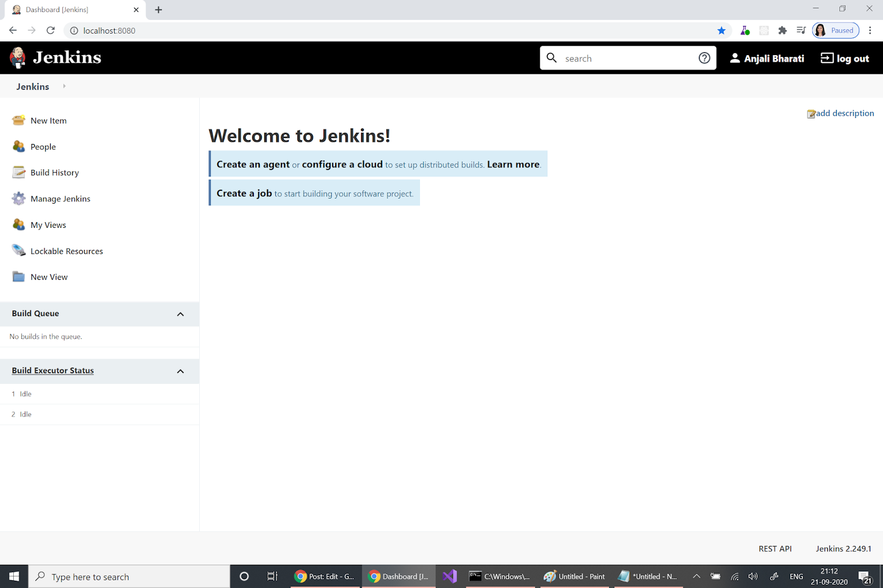Open the notification center icon
The image size is (883, 588).
tap(865, 577)
